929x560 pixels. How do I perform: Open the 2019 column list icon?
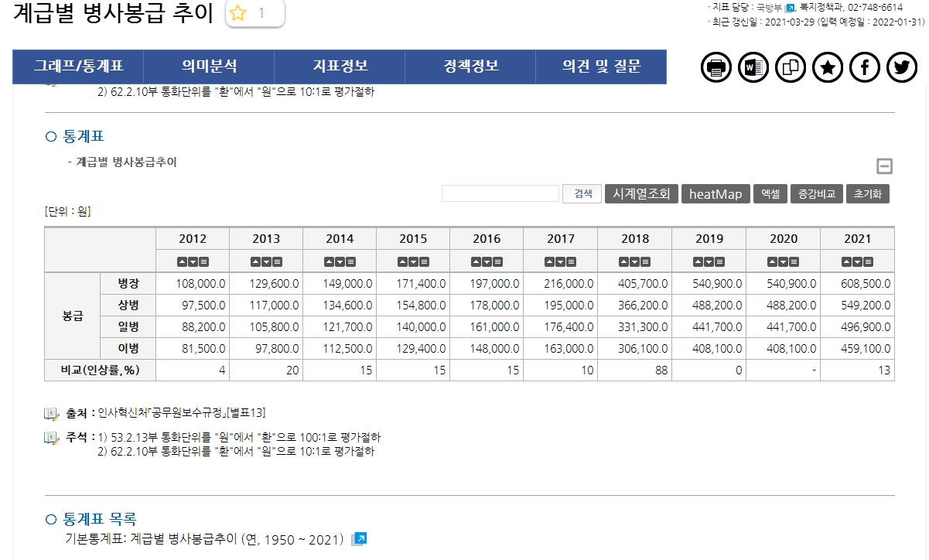[719, 262]
